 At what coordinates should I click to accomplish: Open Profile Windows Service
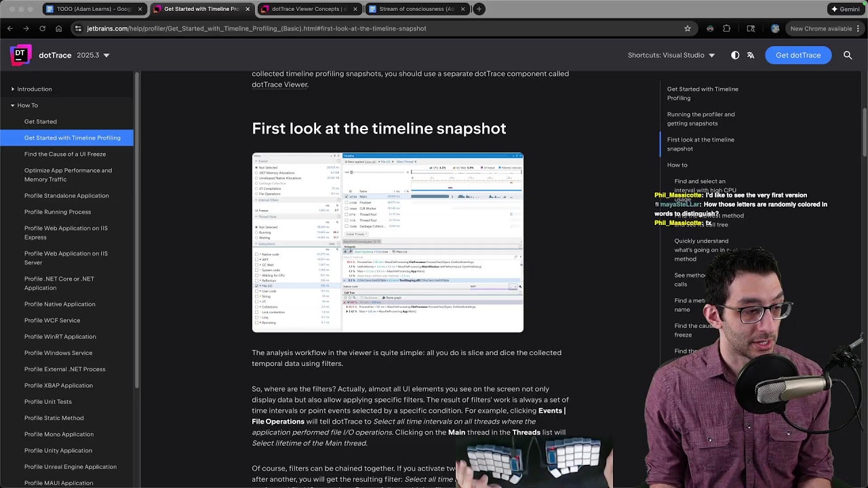pyautogui.click(x=58, y=353)
